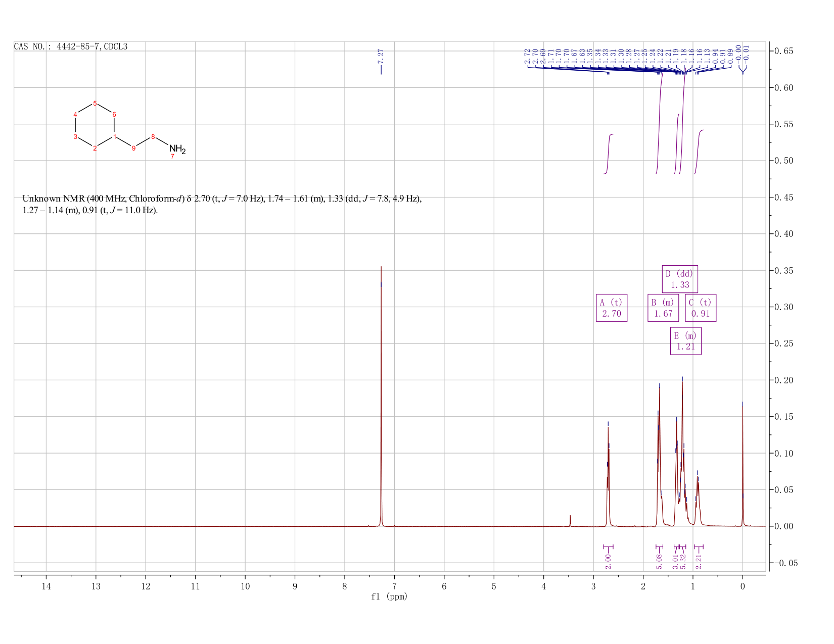834x644 pixels.
Task: Click the f1 (ppm) axis label
Action: (x=389, y=597)
